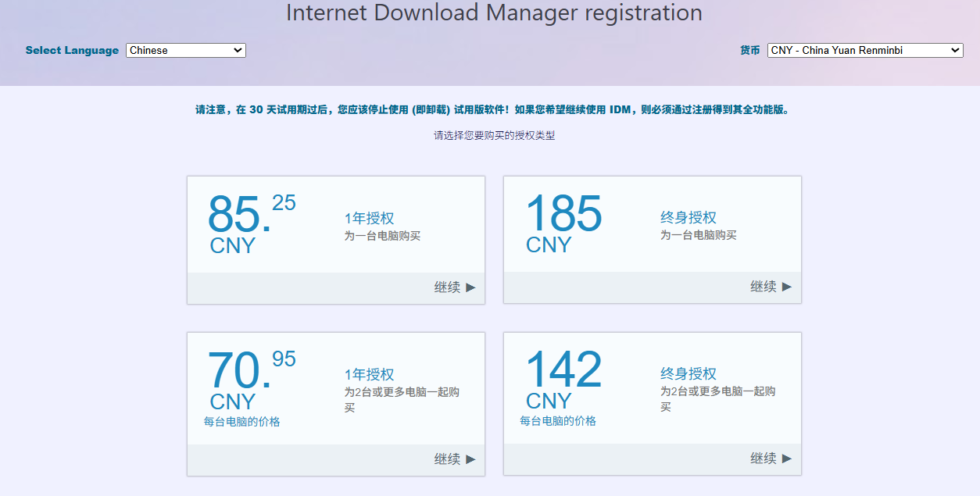Viewport: 980px width, 496px height.
Task: Click 为一台电脑购买 in the 185 card
Action: point(699,235)
